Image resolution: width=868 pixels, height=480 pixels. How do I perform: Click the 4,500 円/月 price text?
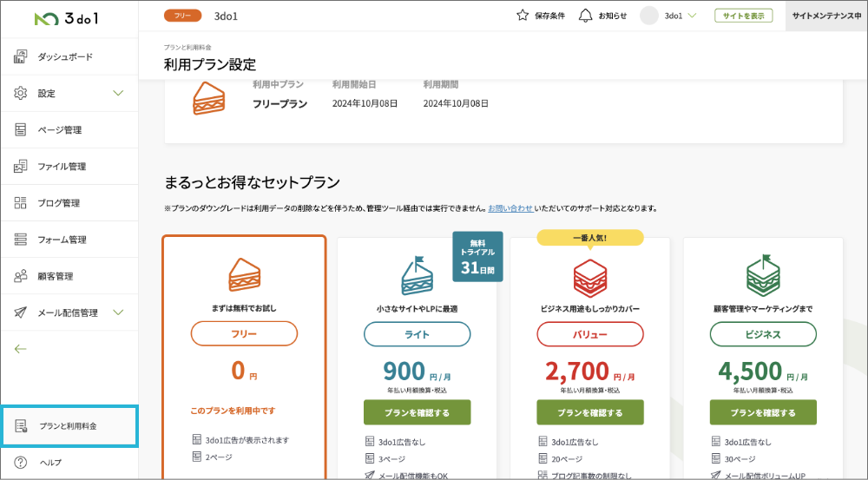pyautogui.click(x=763, y=372)
